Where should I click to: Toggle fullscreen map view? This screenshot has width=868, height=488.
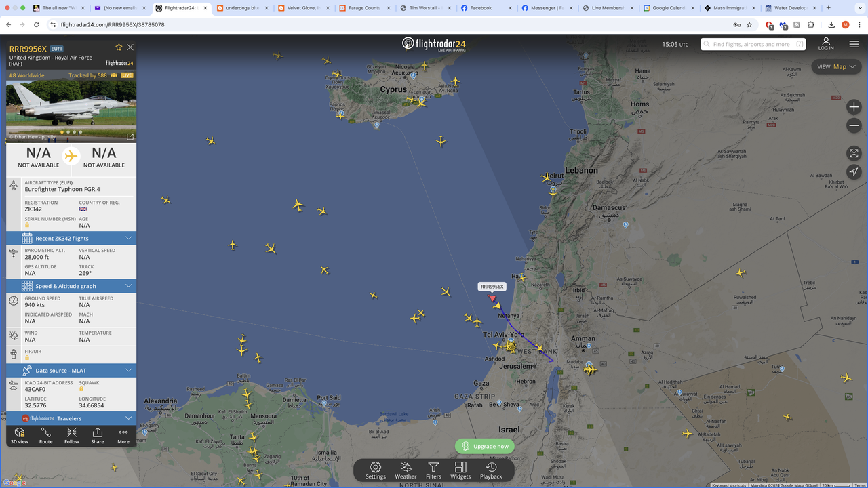pos(854,153)
